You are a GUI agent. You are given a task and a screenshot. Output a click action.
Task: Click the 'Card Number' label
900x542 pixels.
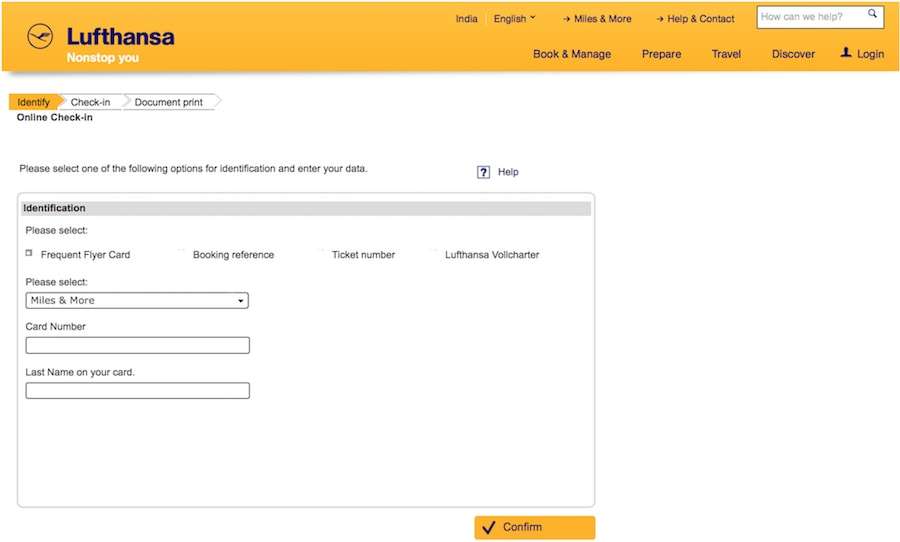[x=55, y=326]
